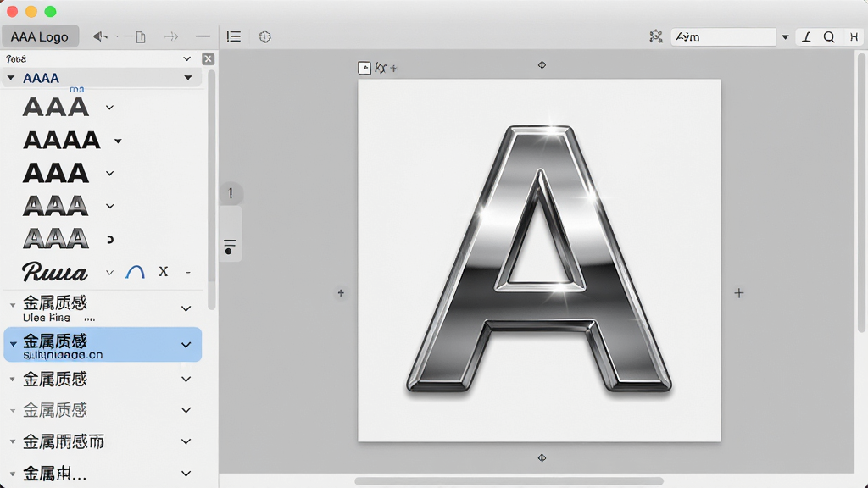The height and width of the screenshot is (488, 868).
Task: Click the chrome letter A artwork on canvas
Action: point(539,259)
